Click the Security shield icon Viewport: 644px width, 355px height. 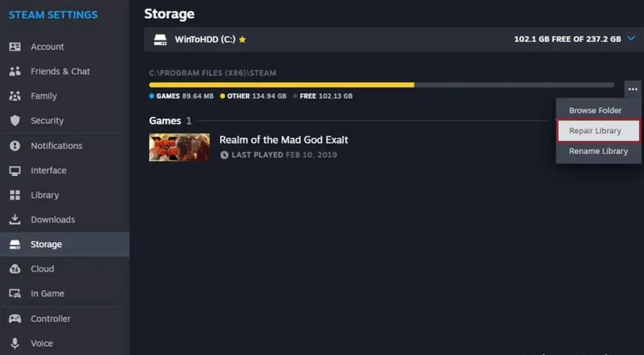point(15,121)
